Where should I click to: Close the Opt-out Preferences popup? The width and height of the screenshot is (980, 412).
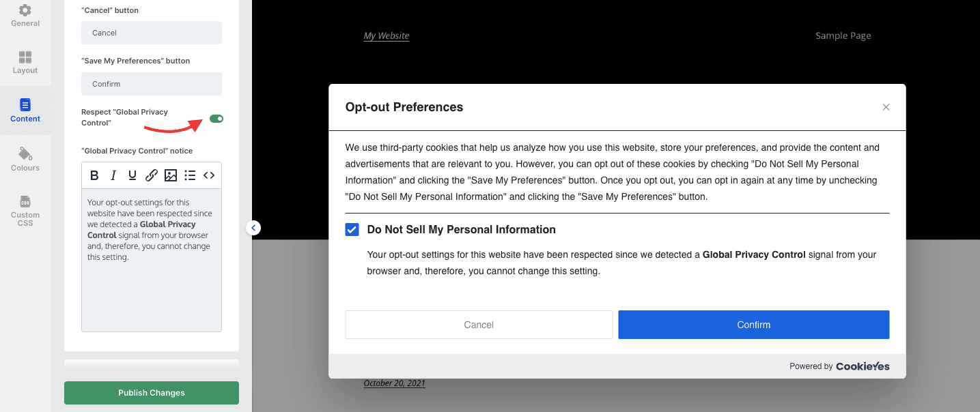click(886, 107)
